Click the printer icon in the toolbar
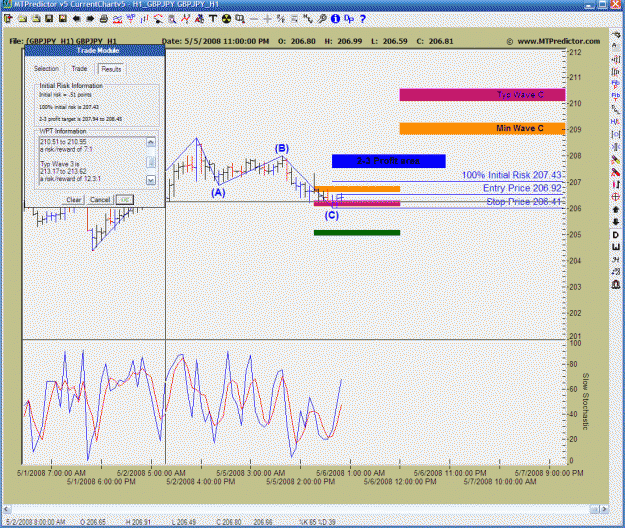This screenshot has height=528, width=625. [x=104, y=19]
